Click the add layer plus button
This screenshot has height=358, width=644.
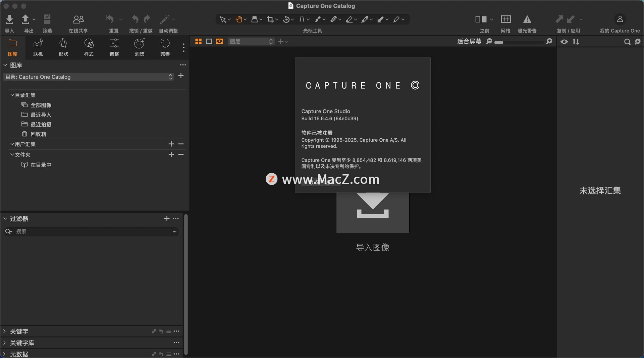click(x=281, y=41)
